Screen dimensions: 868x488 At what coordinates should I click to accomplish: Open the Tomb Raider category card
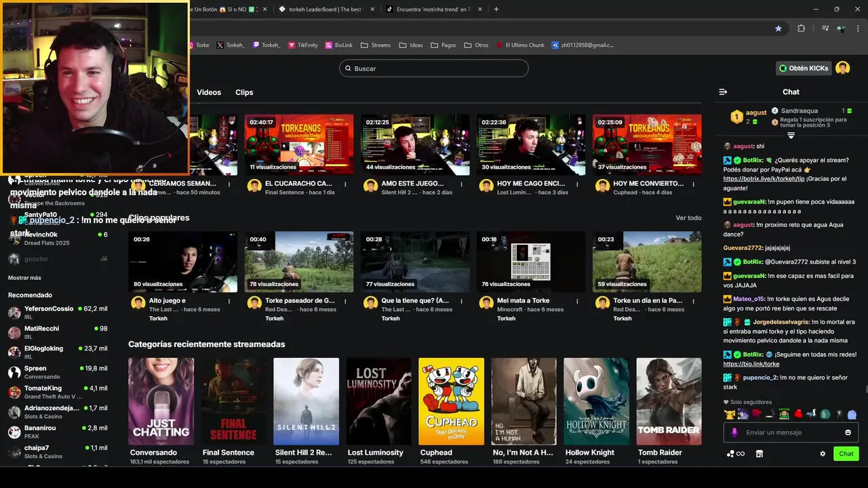pos(669,401)
